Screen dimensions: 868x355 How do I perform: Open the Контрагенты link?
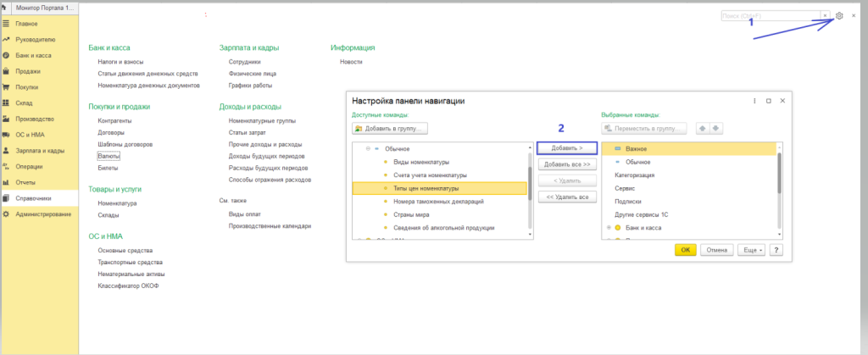[114, 120]
